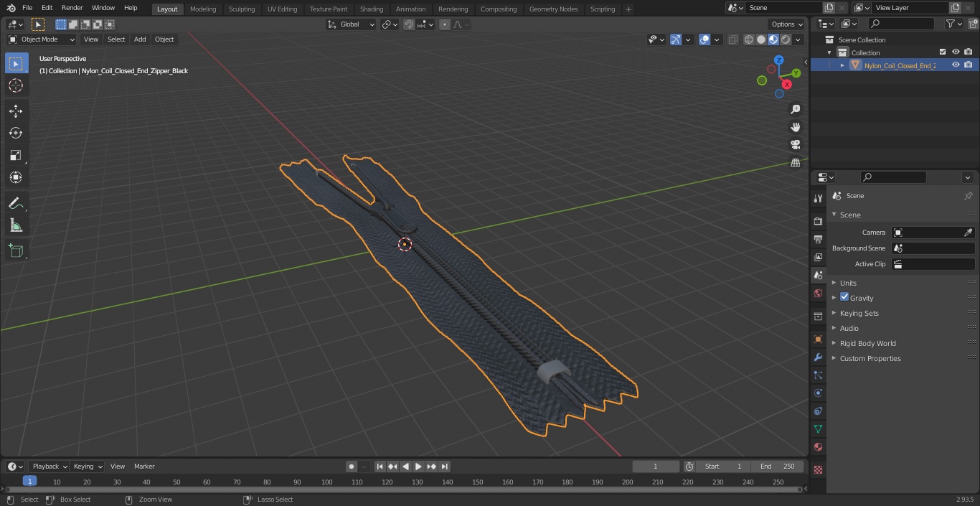Open the Render menu

pyautogui.click(x=72, y=8)
